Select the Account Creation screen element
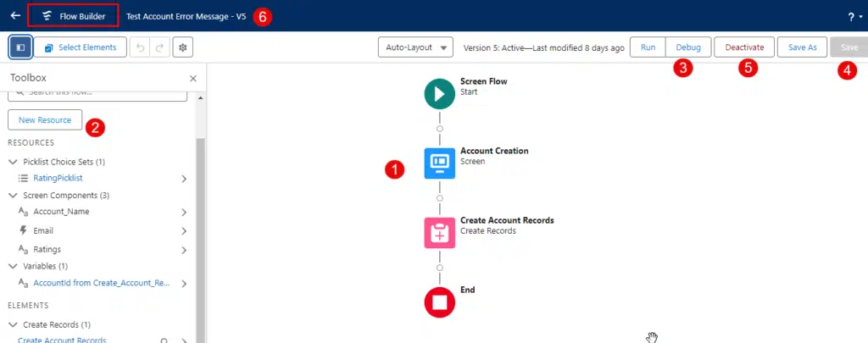 tap(440, 163)
